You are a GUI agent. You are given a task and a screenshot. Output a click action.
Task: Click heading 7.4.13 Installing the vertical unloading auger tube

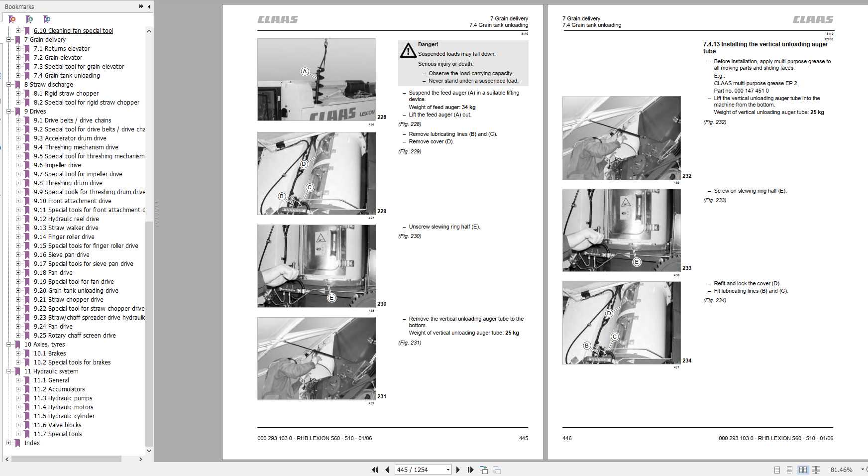(x=765, y=48)
